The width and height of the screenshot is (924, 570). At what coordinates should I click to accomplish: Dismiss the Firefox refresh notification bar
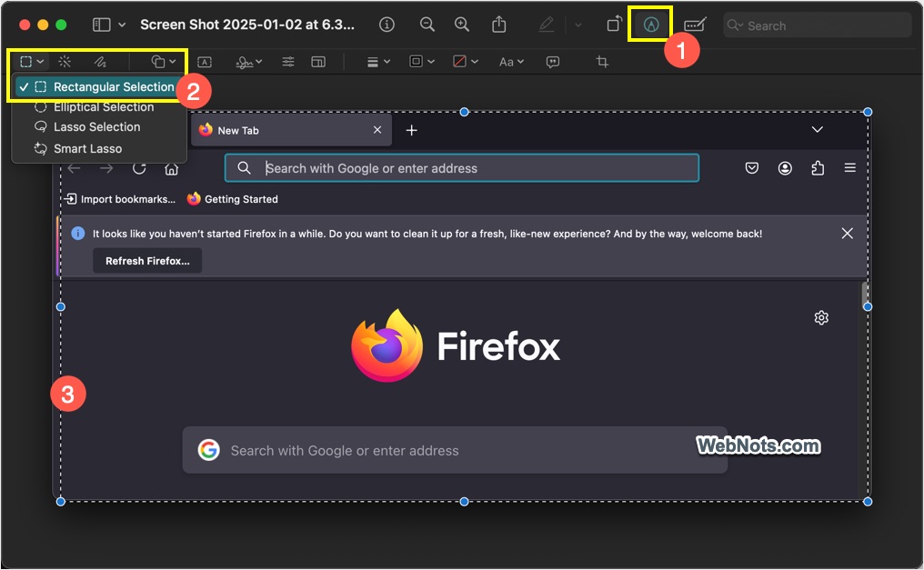848,233
